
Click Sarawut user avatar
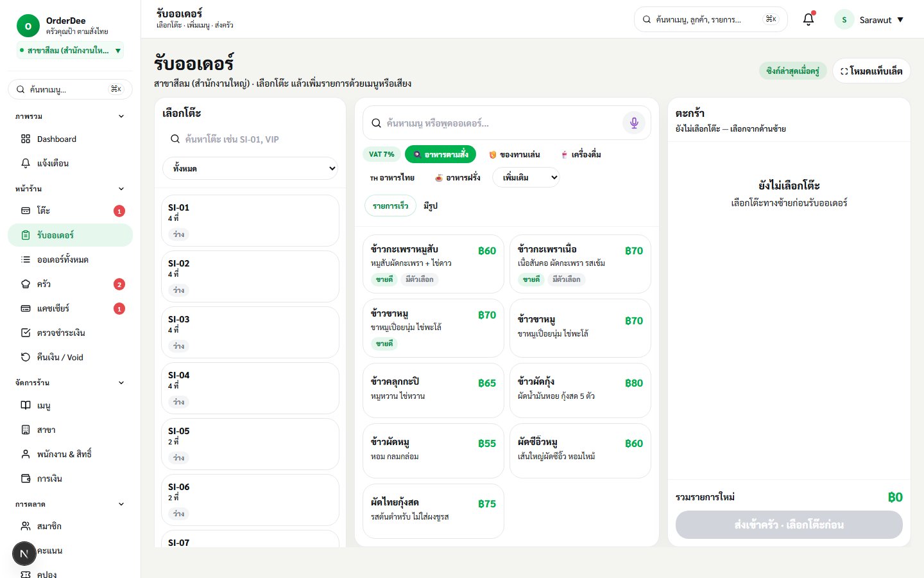[844, 19]
